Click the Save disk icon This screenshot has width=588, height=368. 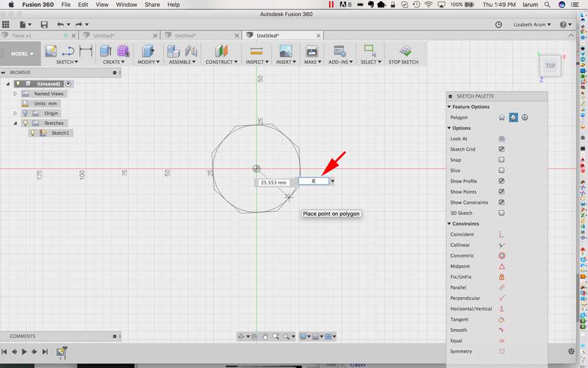(x=44, y=24)
